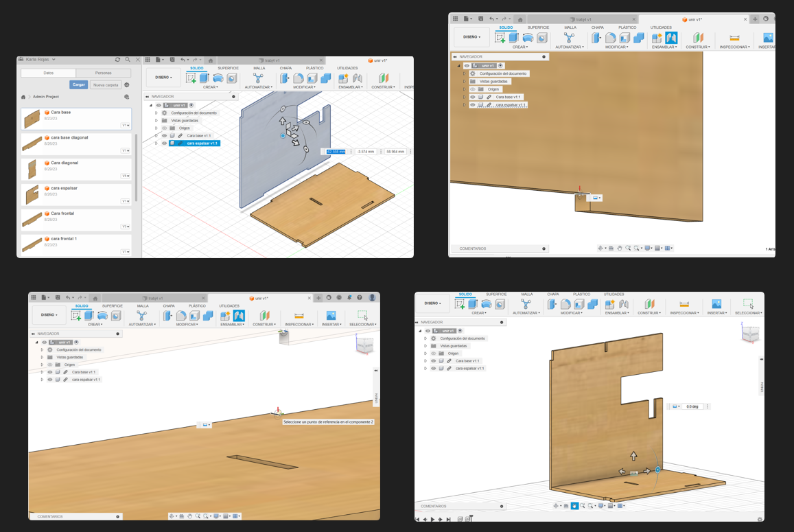
Task: Open SELECCIONAR dropdown in the bottom-right window
Action: (749, 313)
